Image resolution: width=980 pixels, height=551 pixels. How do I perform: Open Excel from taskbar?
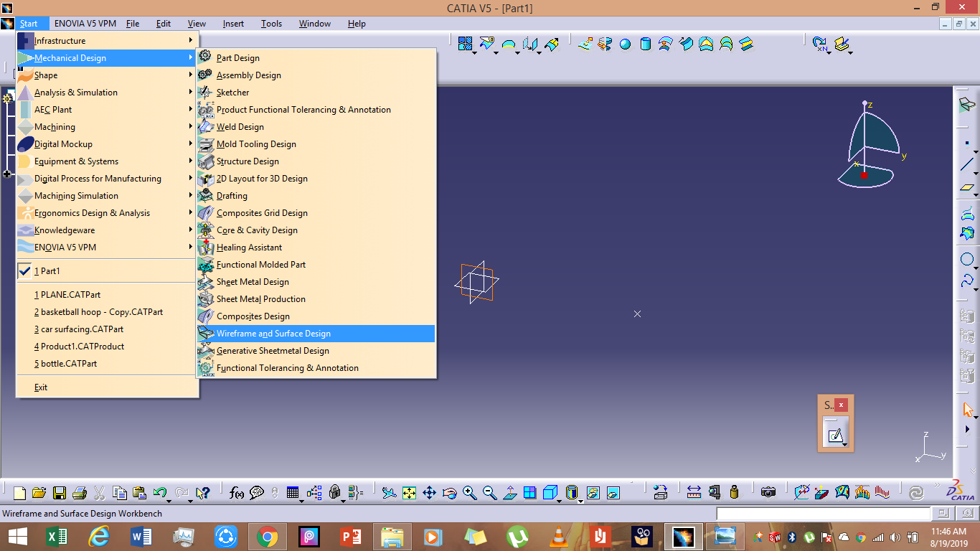[57, 537]
